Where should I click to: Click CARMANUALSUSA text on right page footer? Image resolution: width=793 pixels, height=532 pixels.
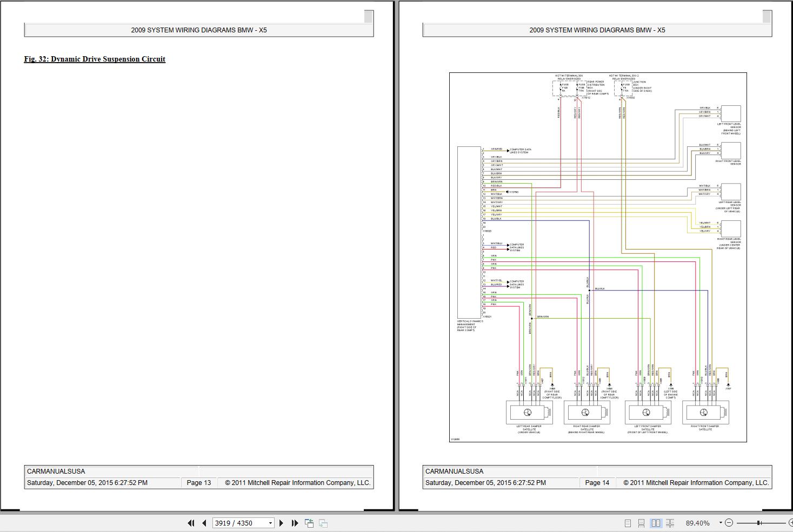[x=455, y=472]
